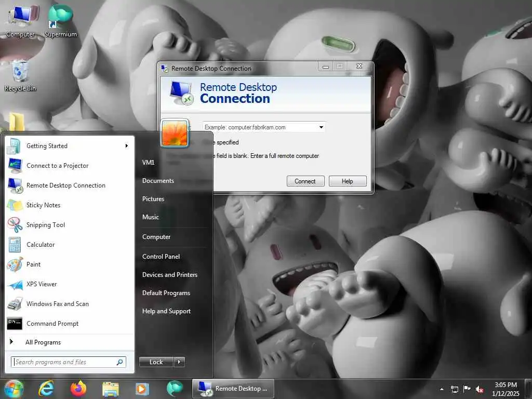
Task: Click the Sticky Notes icon
Action: tap(15, 205)
